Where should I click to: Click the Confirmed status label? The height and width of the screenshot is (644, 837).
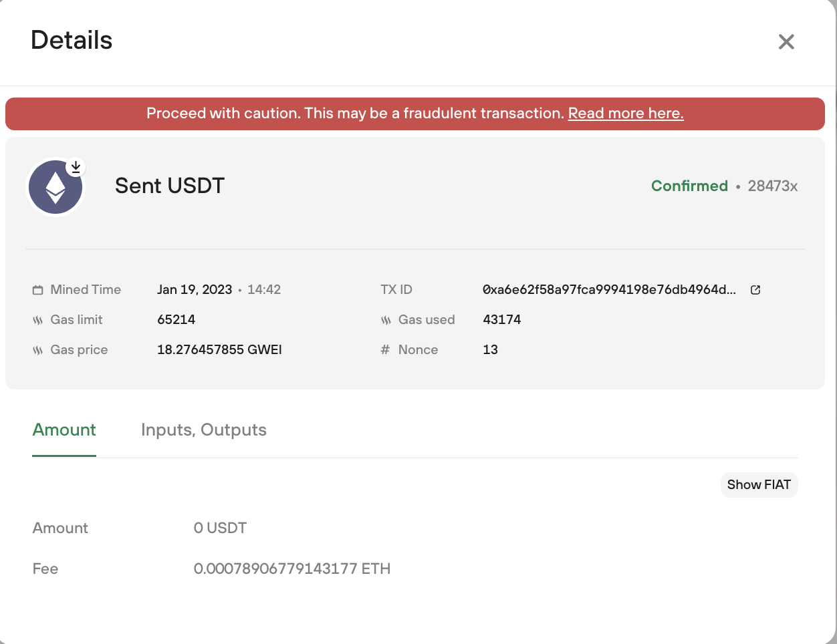pyautogui.click(x=689, y=186)
